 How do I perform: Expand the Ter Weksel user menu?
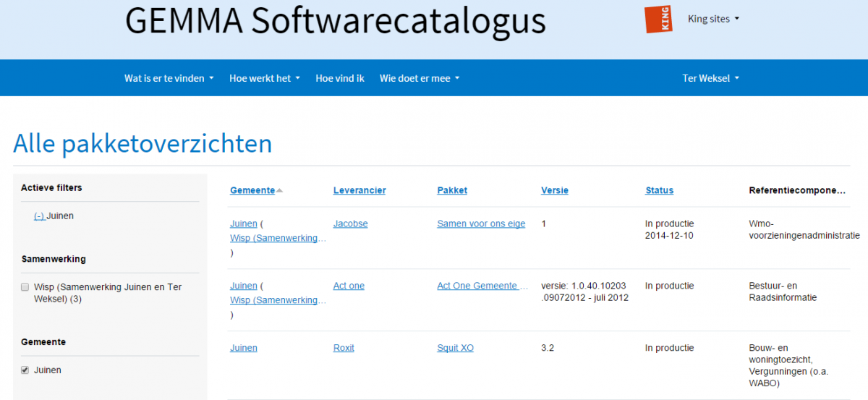point(711,78)
